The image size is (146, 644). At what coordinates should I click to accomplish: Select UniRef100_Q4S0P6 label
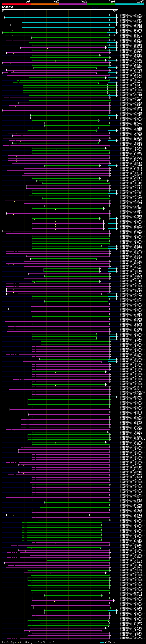(x=131, y=540)
